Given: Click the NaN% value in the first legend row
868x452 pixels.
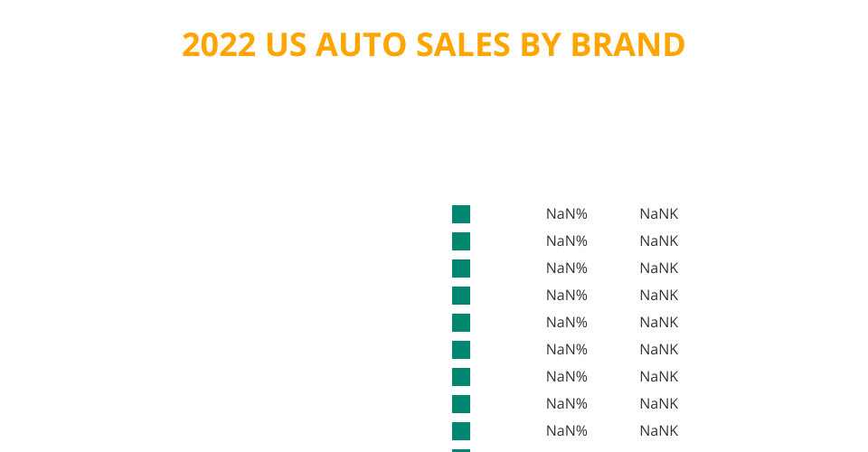Looking at the screenshot, I should [567, 214].
